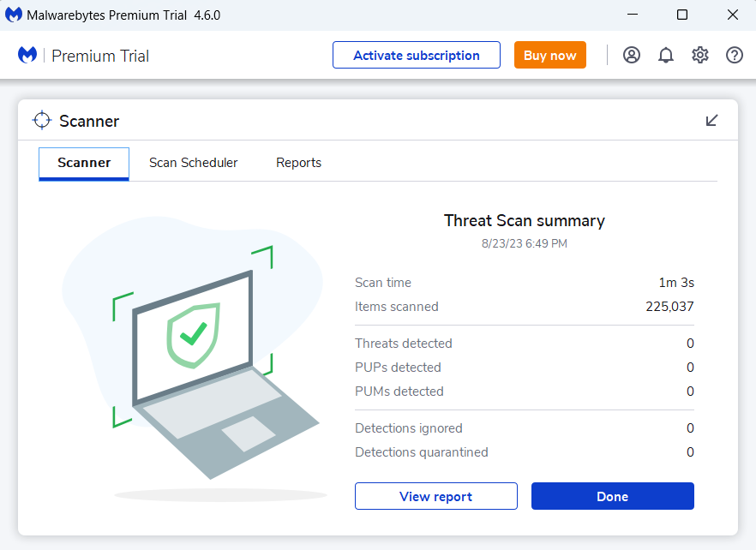
Task: Click the title bar Malwarebytes app icon
Action: [x=14, y=15]
